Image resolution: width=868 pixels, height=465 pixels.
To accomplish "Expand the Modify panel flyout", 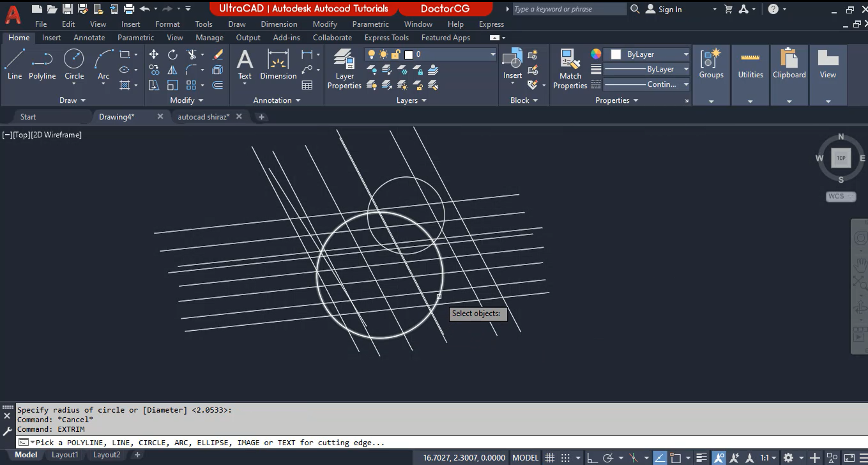I will click(x=187, y=100).
